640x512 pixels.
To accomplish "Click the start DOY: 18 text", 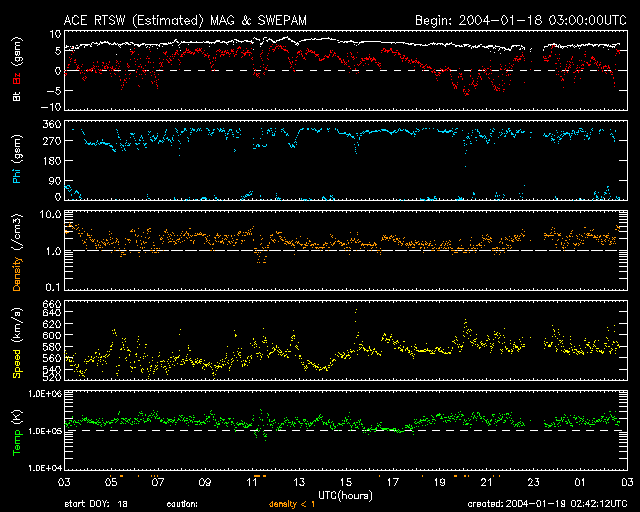I will [97, 503].
